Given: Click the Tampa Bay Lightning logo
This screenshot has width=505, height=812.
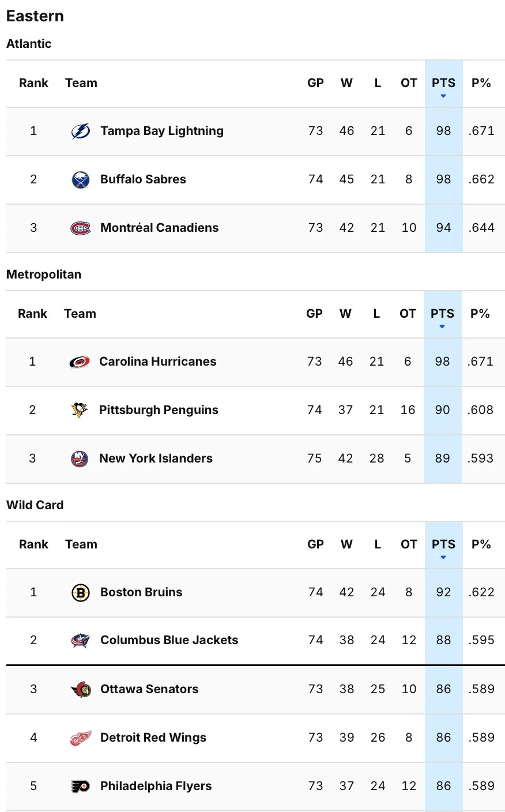Looking at the screenshot, I should coord(81,131).
